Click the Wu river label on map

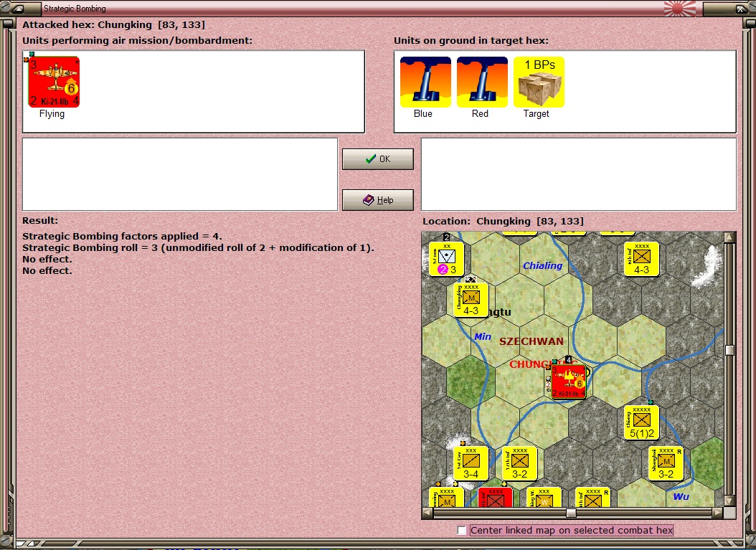(x=681, y=496)
